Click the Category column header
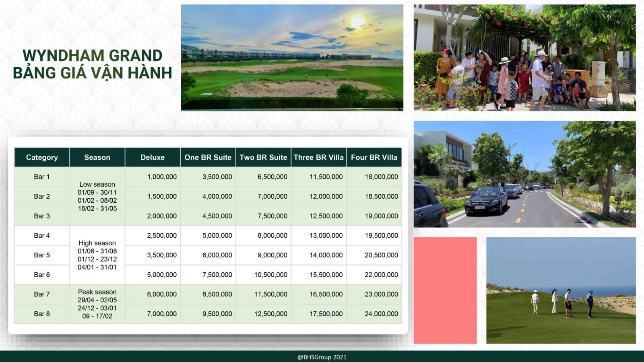Screen dimensions: 644x362 click(42, 157)
